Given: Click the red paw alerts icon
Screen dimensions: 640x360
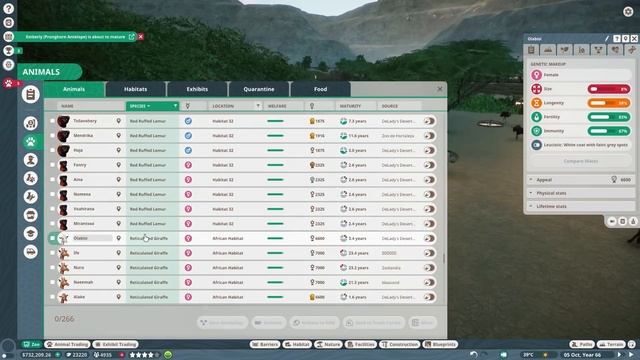Looking at the screenshot, I should [8, 83].
